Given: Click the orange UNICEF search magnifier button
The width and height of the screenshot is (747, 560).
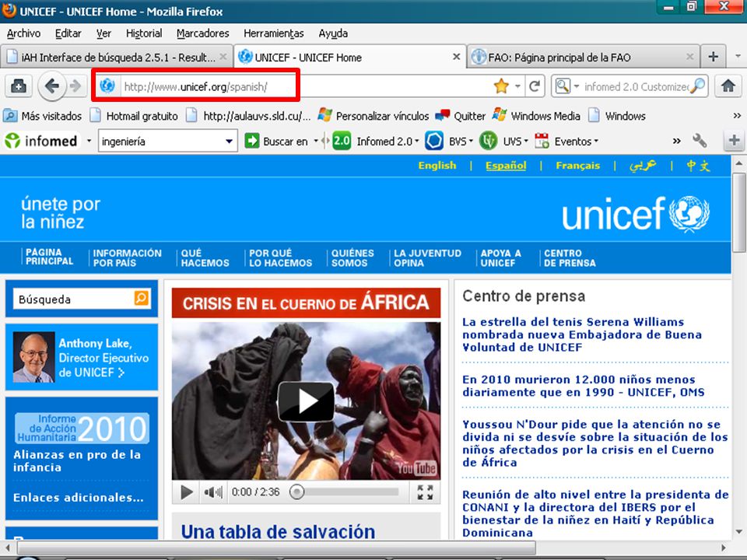Looking at the screenshot, I should pyautogui.click(x=142, y=298).
